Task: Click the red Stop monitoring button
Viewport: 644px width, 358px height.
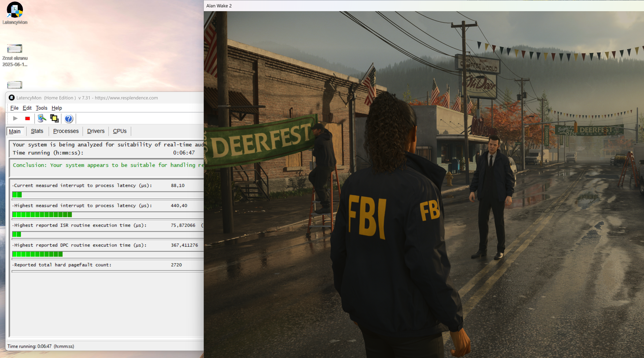Action: (x=27, y=118)
